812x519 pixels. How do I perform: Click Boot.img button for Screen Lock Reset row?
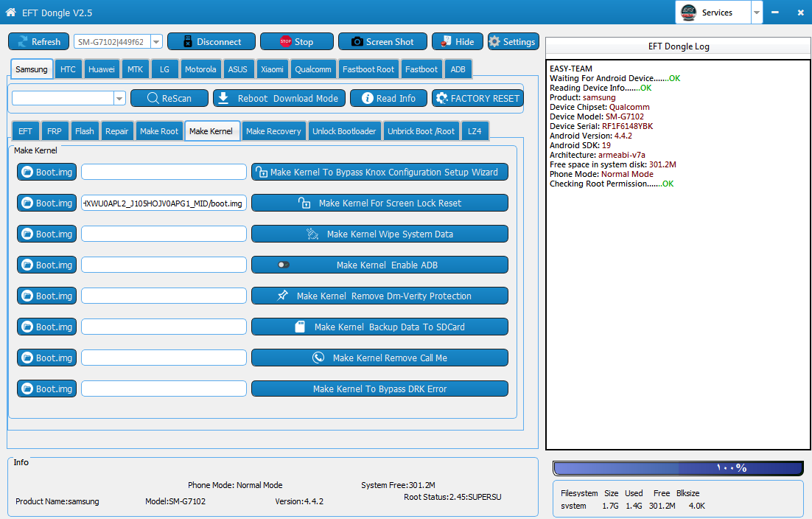click(46, 203)
